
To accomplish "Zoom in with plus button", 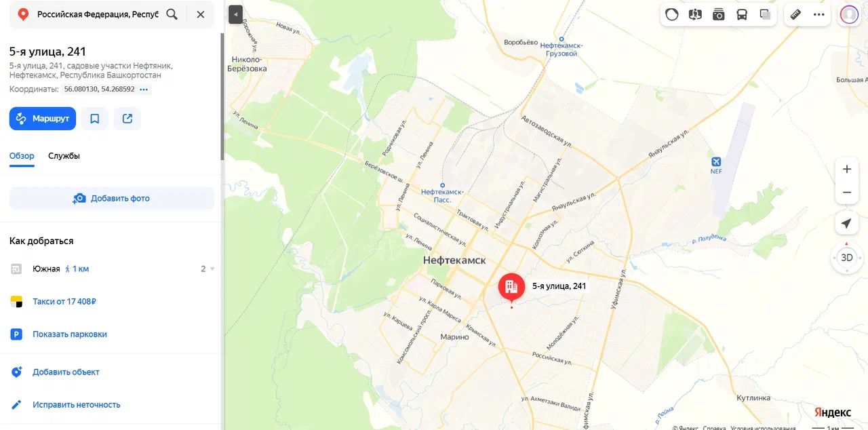I will pos(846,169).
